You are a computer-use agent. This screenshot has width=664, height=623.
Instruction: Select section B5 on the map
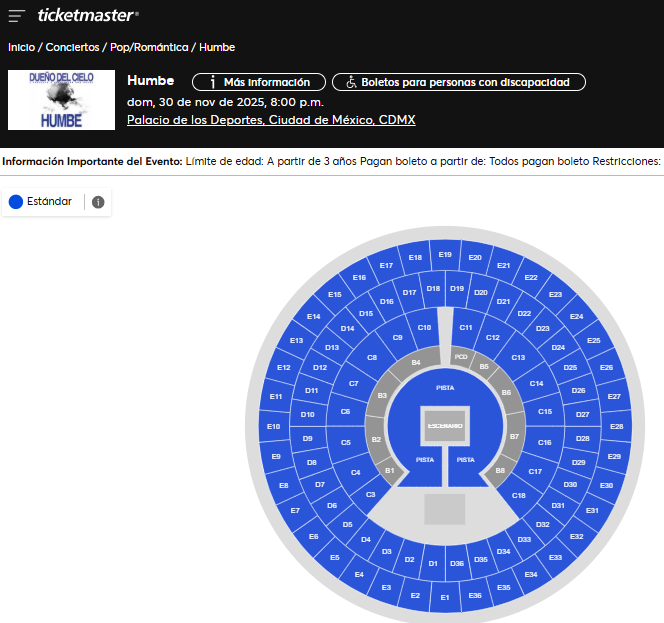tap(484, 366)
